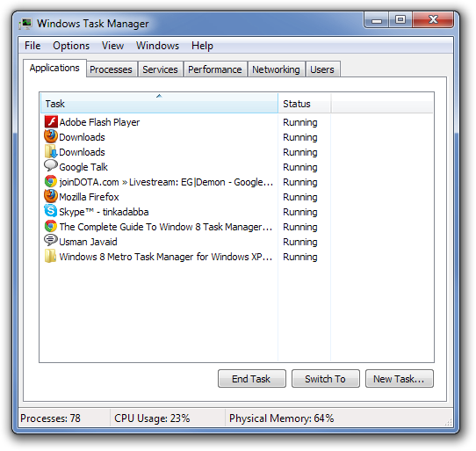Select the Adobe Flash Player icon
The image size is (476, 451).
pyautogui.click(x=51, y=122)
